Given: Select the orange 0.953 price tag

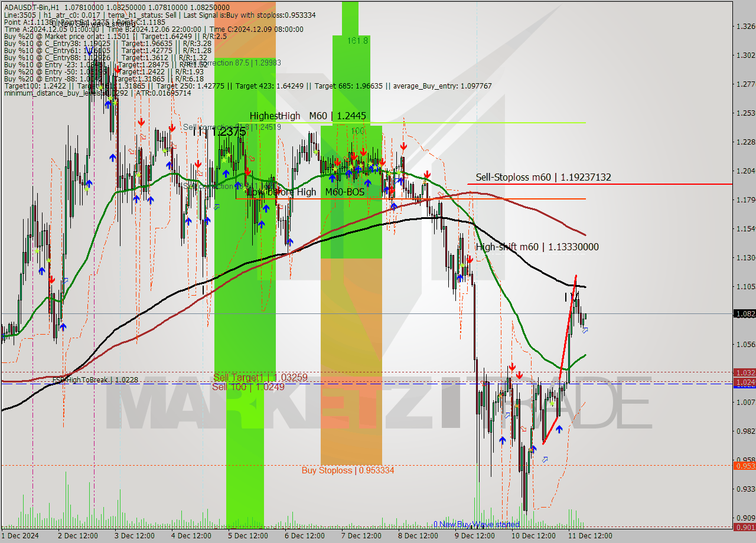Looking at the screenshot, I should click(744, 466).
